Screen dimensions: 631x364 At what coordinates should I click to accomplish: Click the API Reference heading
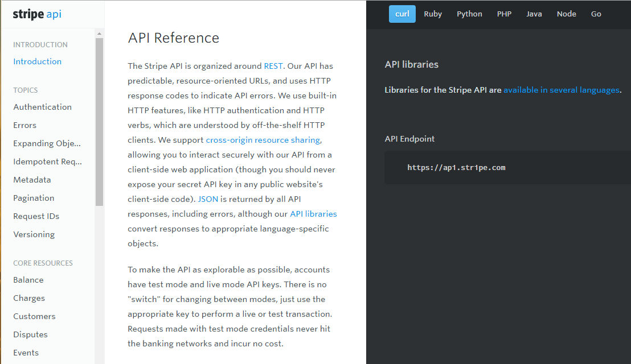coord(174,38)
